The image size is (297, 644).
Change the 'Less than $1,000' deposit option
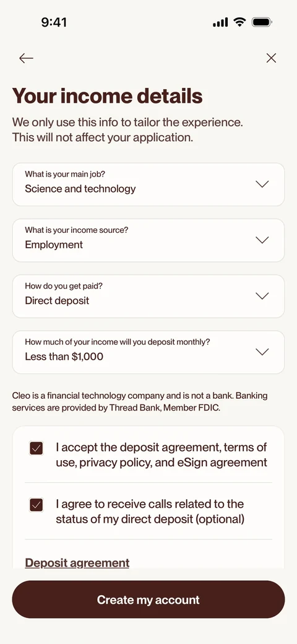tap(148, 352)
